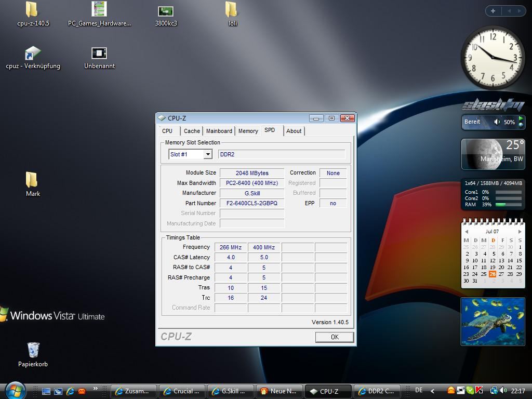This screenshot has height=399, width=532.
Task: Open the mail quick launch icon
Action: [82, 391]
